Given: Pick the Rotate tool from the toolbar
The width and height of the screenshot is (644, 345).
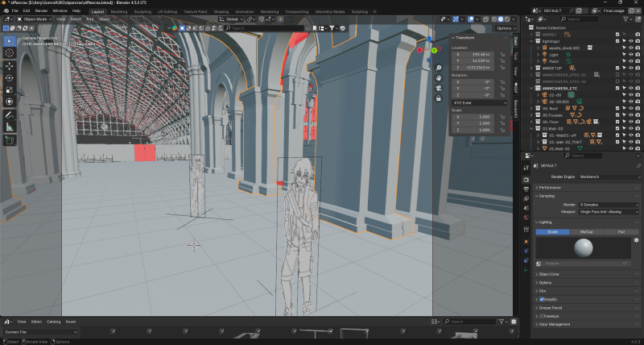Looking at the screenshot, I should coord(10,77).
